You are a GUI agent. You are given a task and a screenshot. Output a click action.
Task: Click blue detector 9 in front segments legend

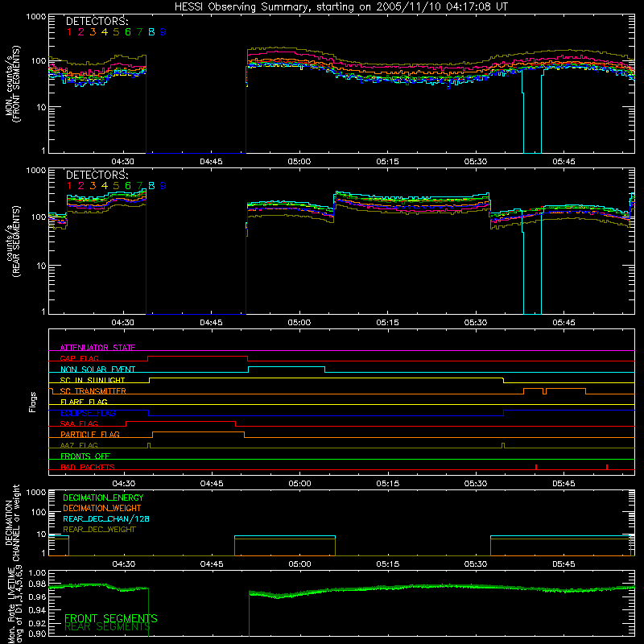[163, 32]
